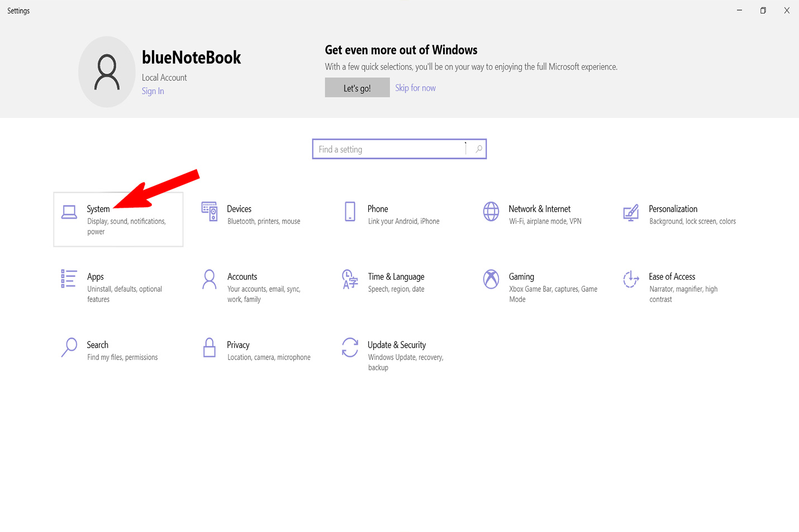The width and height of the screenshot is (799, 532).
Task: Open the Update & Security title
Action: point(397,345)
